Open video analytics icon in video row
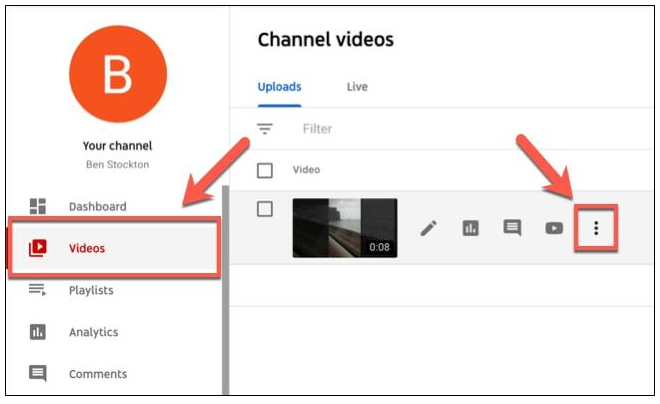The width and height of the screenshot is (660, 404). (x=471, y=228)
